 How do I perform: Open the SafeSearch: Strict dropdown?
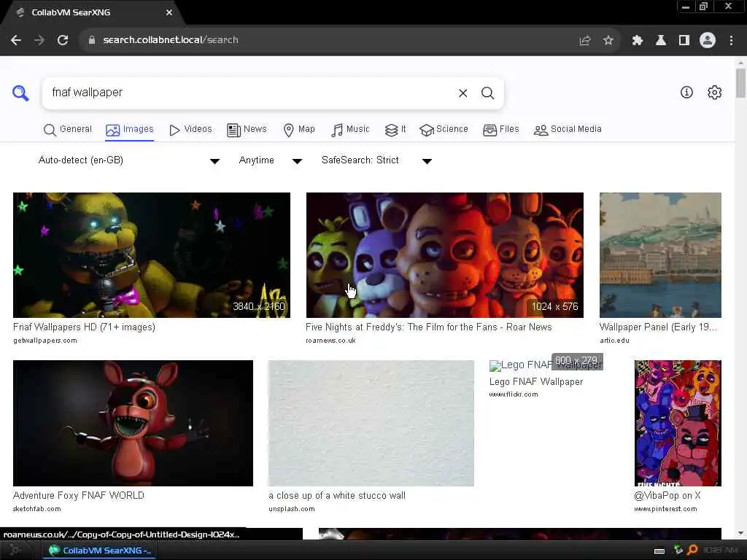(376, 160)
